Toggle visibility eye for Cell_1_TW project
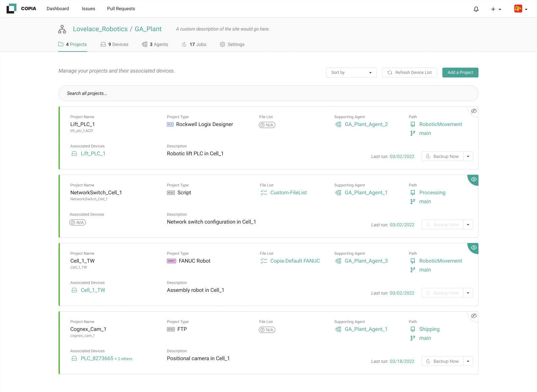Image resolution: width=537 pixels, height=392 pixels. pyautogui.click(x=474, y=248)
